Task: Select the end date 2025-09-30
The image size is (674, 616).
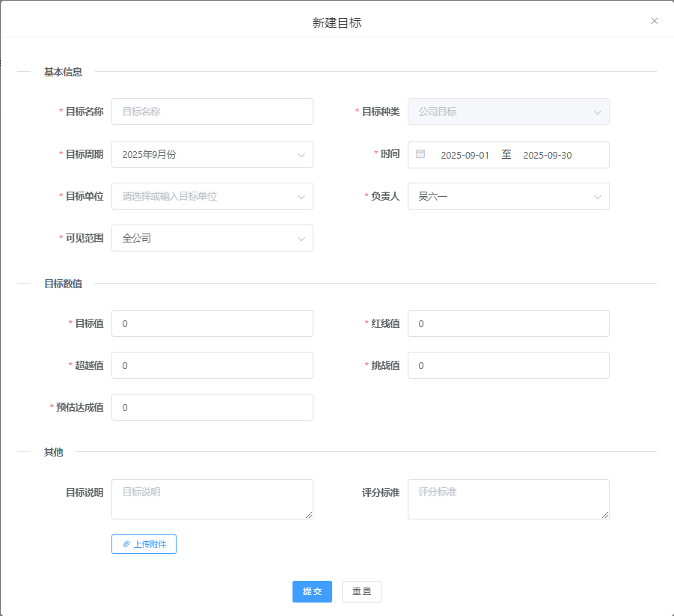Action: 547,155
